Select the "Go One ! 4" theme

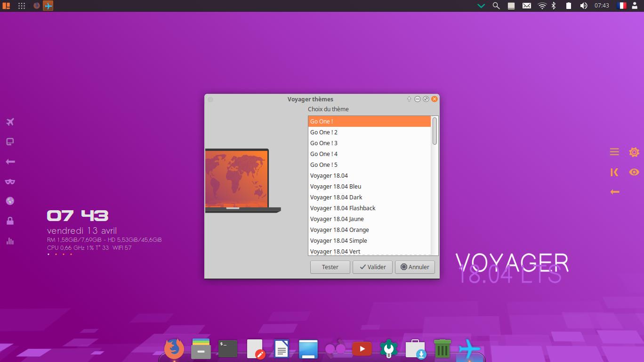coord(370,154)
